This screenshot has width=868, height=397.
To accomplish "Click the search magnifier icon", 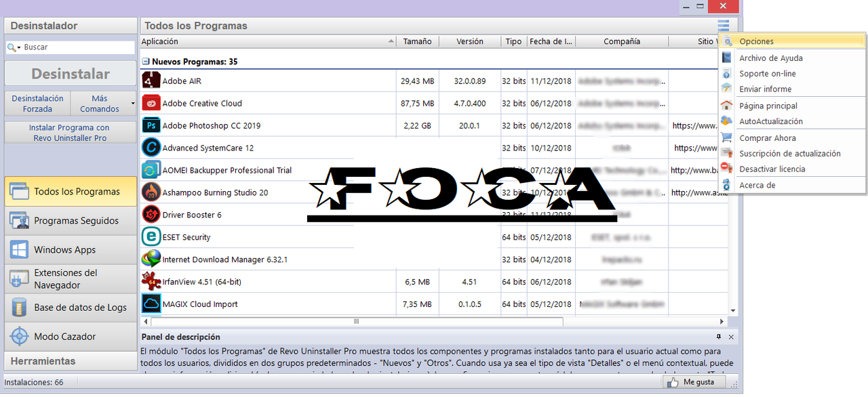I will [x=13, y=47].
